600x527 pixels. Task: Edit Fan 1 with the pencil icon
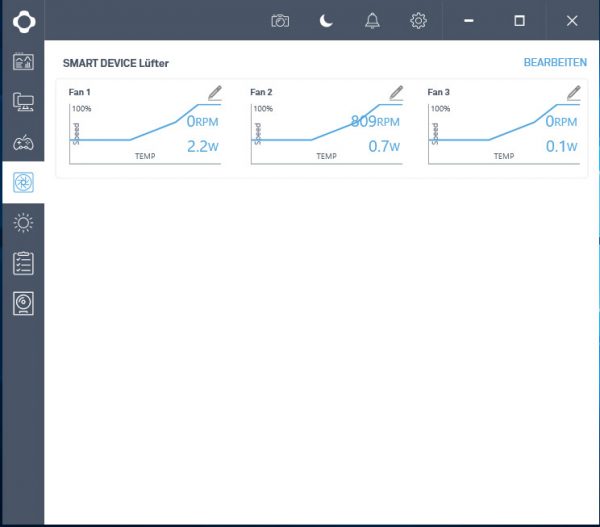(215, 93)
